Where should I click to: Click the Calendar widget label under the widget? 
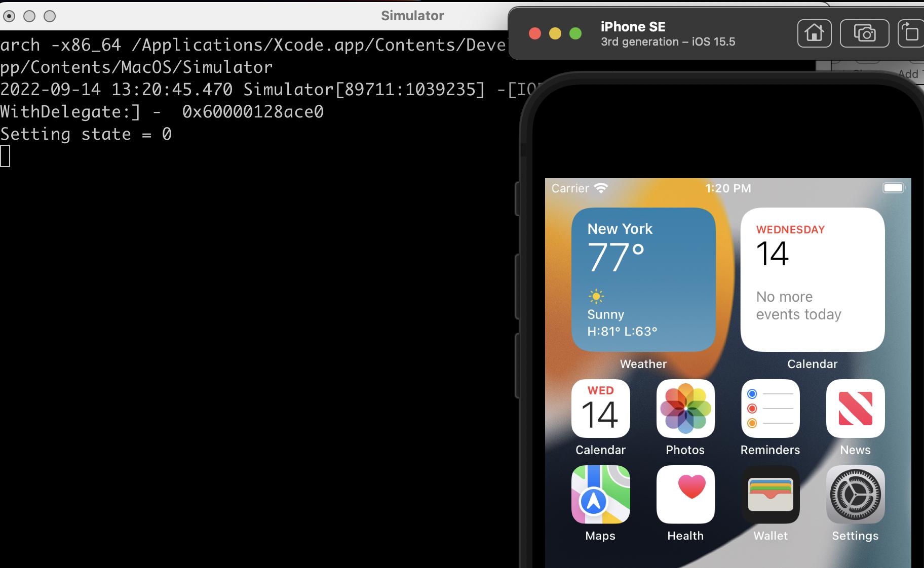pos(813,364)
